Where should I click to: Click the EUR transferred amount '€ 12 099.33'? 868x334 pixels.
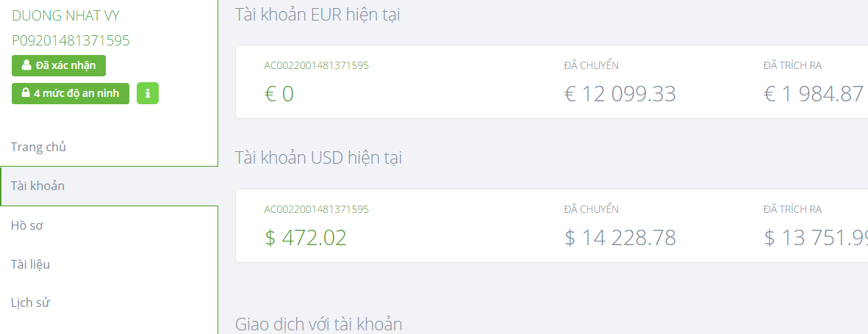(620, 94)
